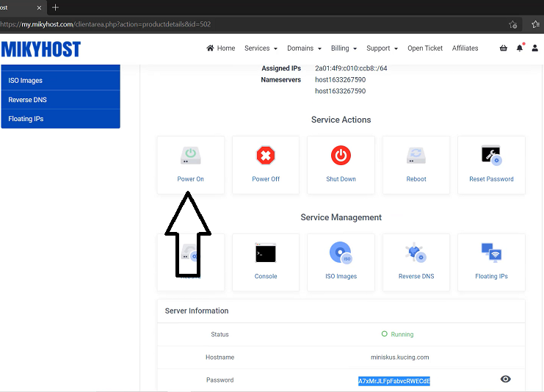This screenshot has width=544, height=392.
Task: Reveal password with the eye icon
Action: 506,380
